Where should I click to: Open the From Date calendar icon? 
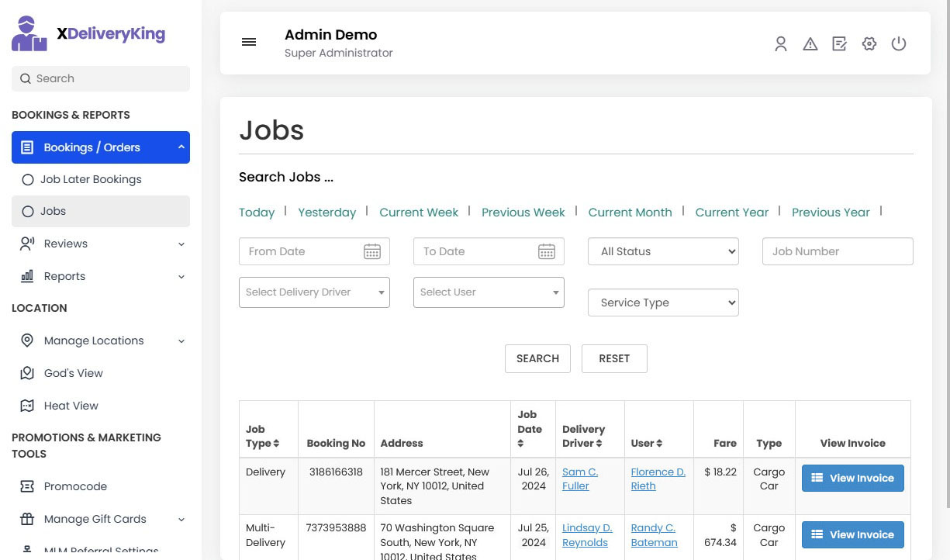tap(372, 251)
